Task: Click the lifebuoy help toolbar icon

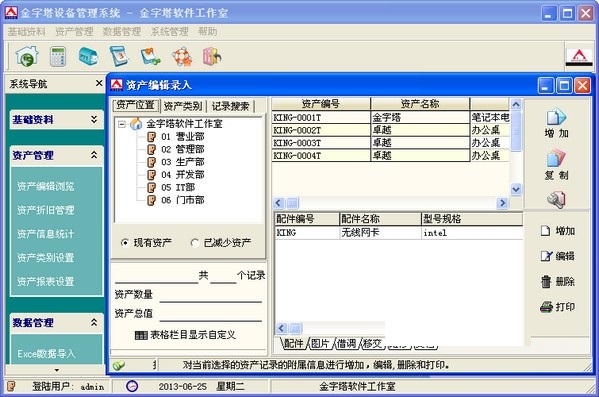Action: point(181,56)
